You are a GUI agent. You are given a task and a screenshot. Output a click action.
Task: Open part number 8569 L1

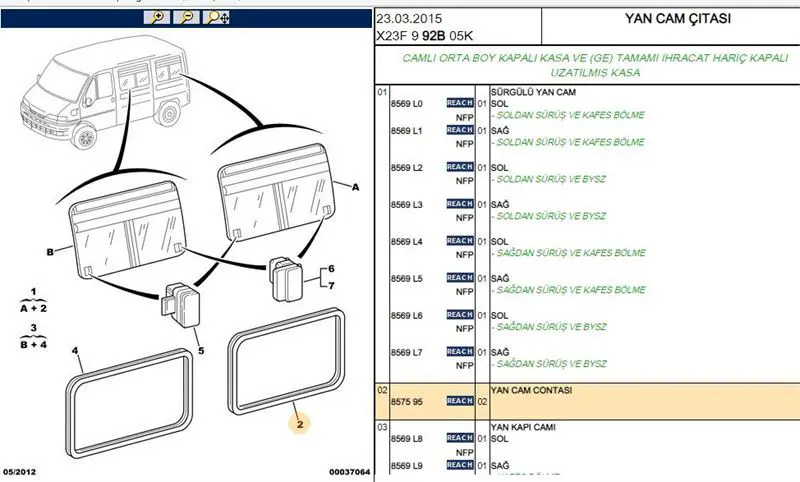click(x=407, y=130)
